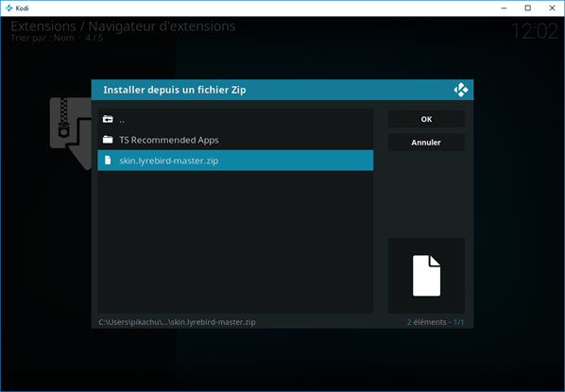Go up via the '..' parent entry

point(235,119)
